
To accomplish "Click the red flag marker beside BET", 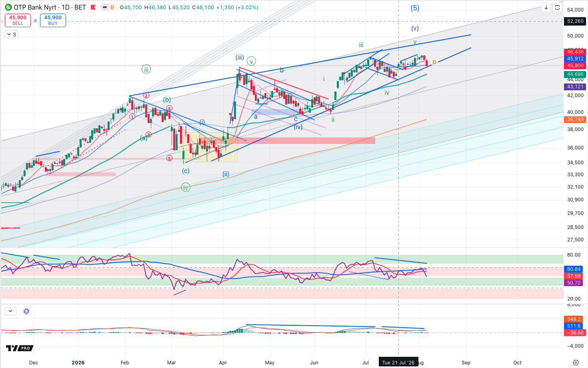I will click(93, 7).
